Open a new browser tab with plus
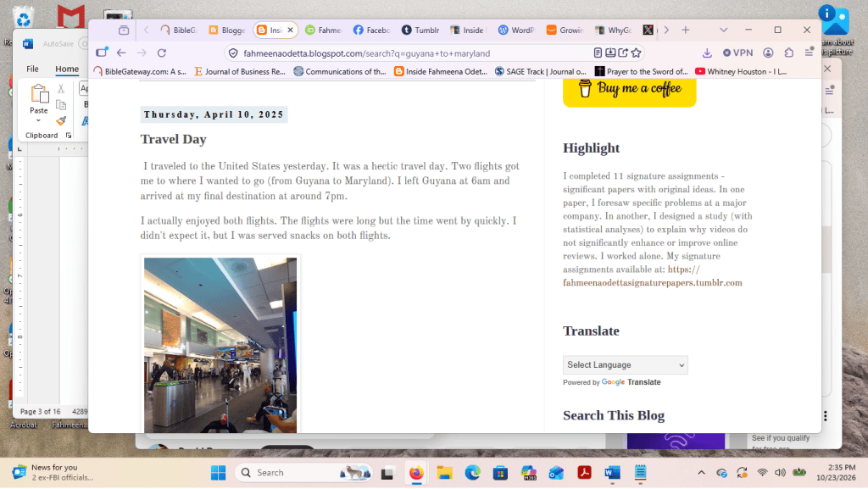 [685, 30]
